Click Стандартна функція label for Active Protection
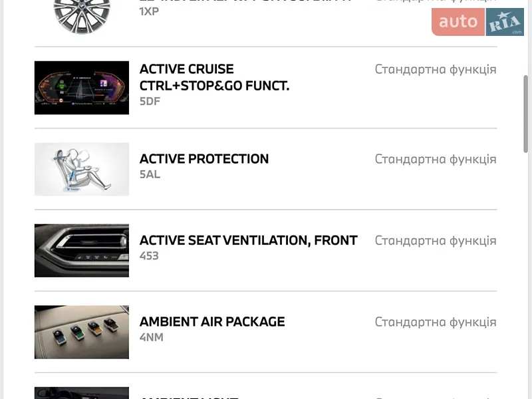Image resolution: width=532 pixels, height=399 pixels. 436,159
